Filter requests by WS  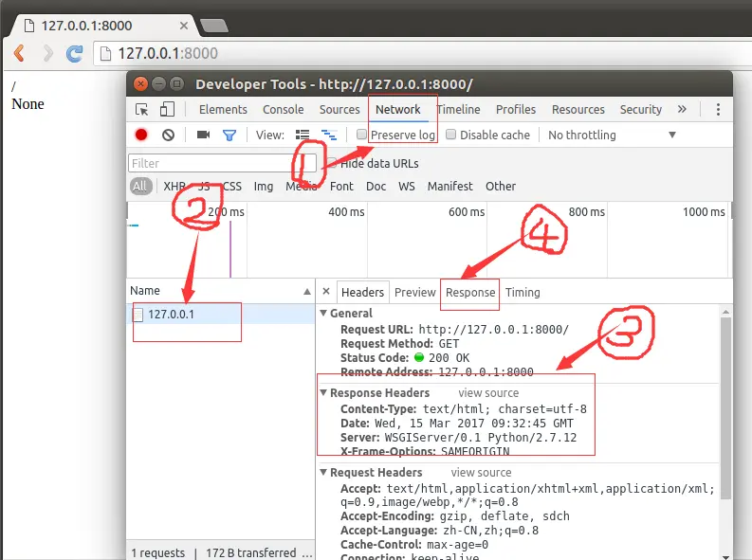point(407,187)
